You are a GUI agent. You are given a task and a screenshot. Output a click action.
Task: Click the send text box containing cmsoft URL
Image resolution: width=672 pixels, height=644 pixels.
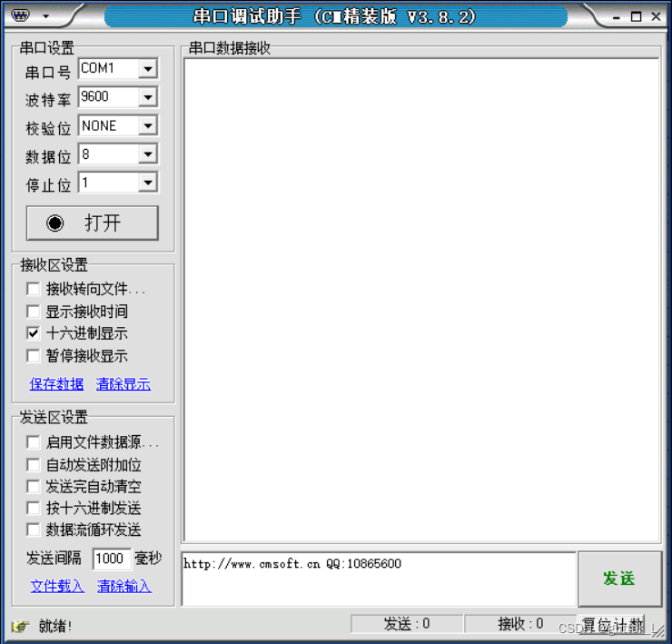click(379, 579)
